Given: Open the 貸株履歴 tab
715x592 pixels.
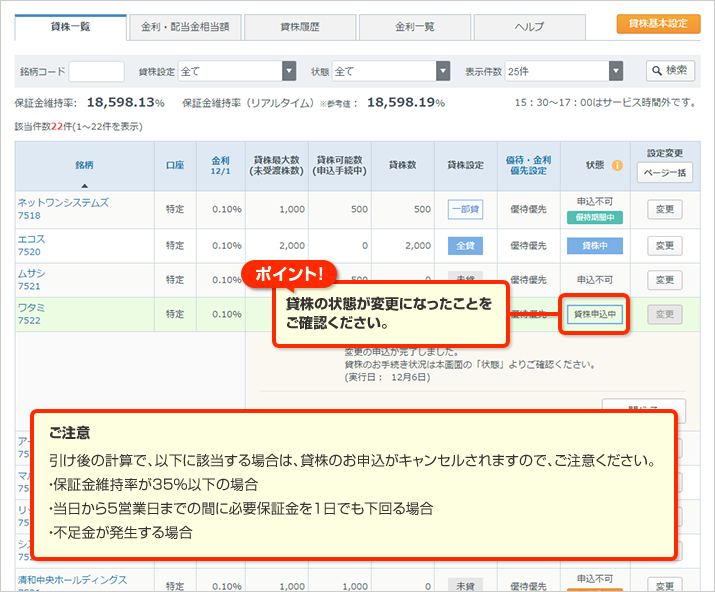Looking at the screenshot, I should pos(299,26).
